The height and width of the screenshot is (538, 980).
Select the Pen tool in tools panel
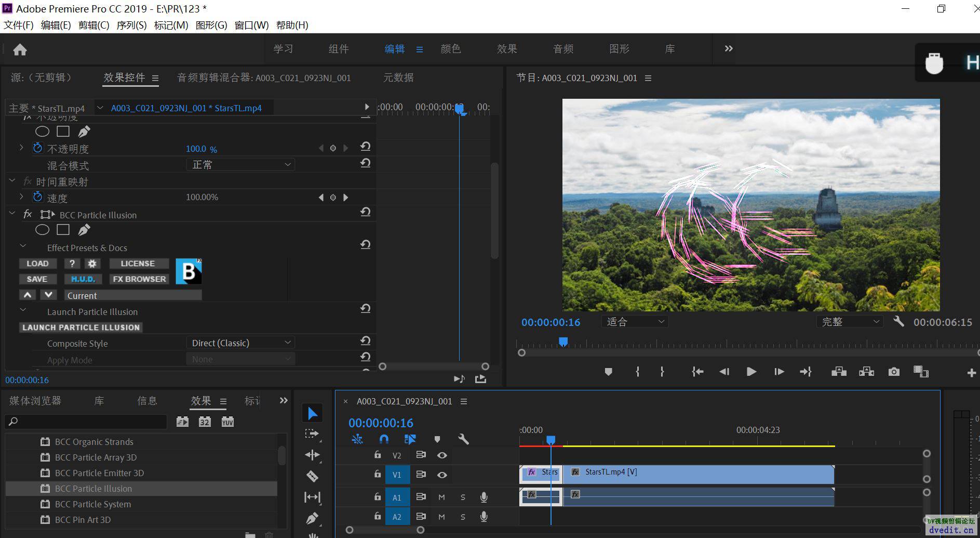(312, 518)
